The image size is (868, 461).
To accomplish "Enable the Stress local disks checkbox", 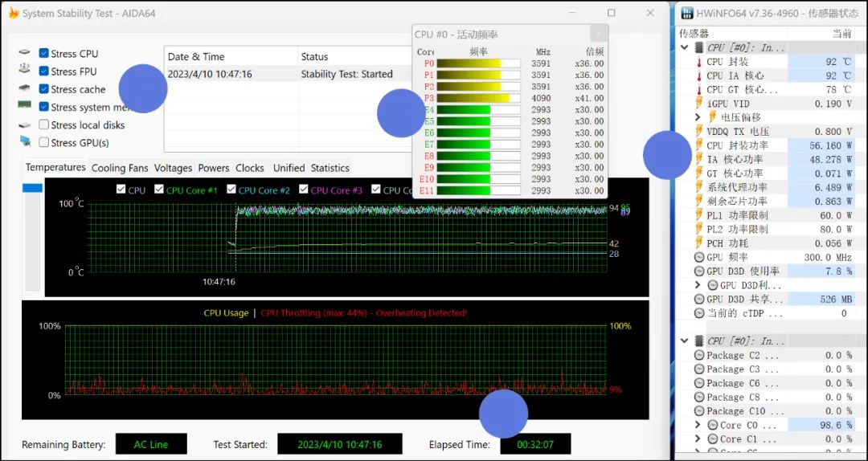I will (x=44, y=125).
